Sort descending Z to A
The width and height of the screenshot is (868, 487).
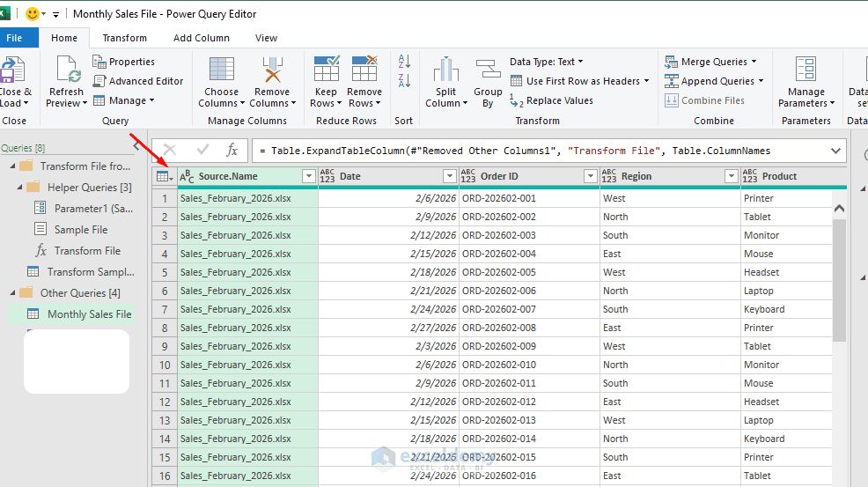pos(405,81)
